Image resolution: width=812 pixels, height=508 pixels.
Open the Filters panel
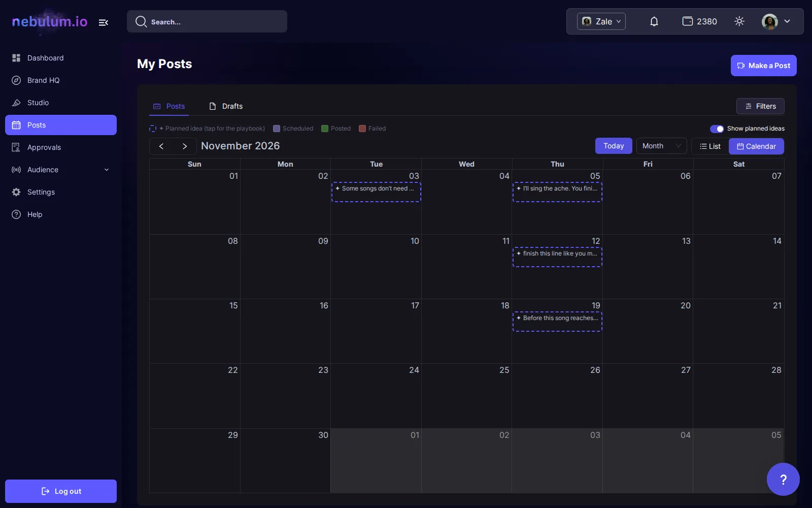[x=760, y=106]
